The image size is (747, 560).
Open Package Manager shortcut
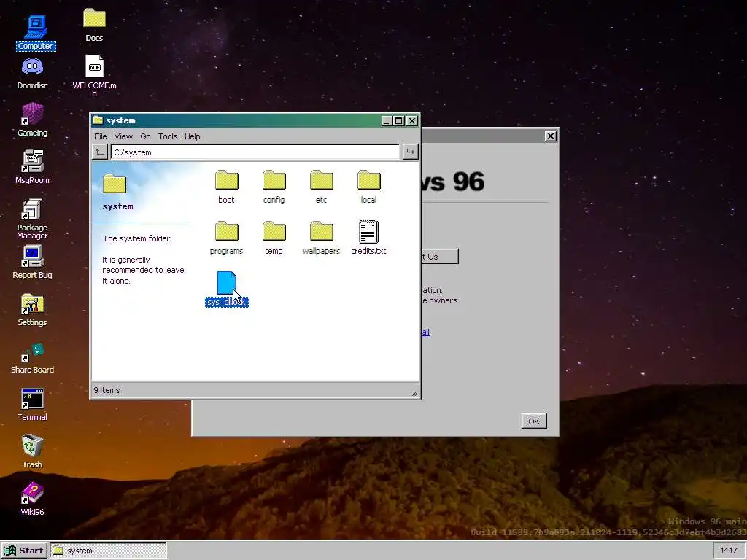coord(32,219)
